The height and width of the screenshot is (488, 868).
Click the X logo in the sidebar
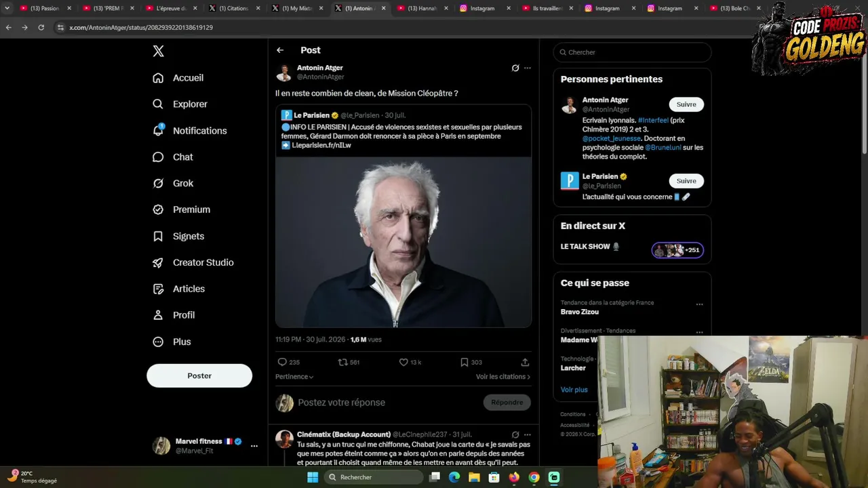tap(158, 51)
